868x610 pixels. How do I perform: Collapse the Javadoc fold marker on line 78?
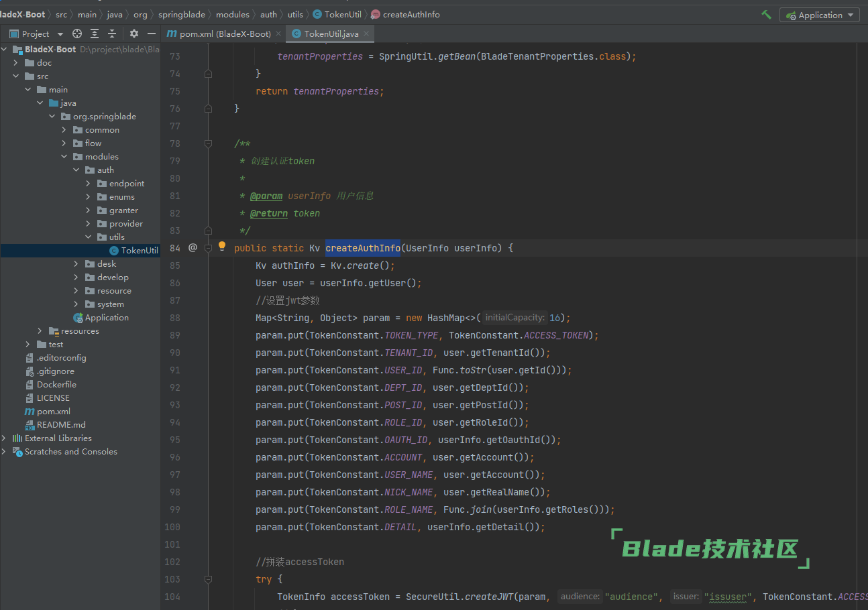[208, 143]
